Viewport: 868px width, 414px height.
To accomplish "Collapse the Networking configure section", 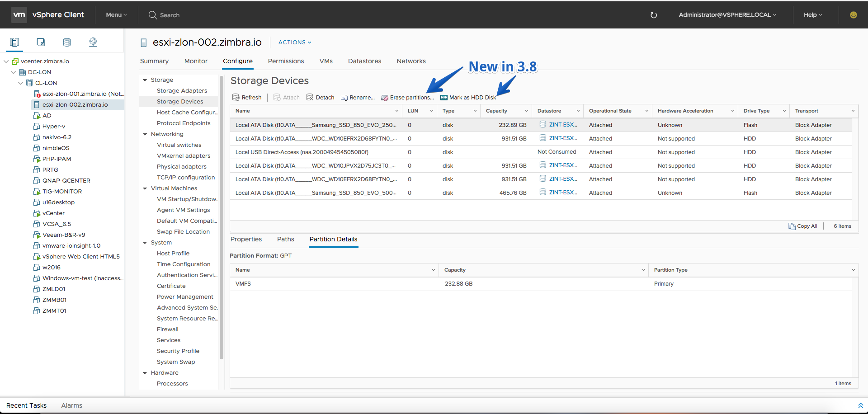I will point(145,134).
